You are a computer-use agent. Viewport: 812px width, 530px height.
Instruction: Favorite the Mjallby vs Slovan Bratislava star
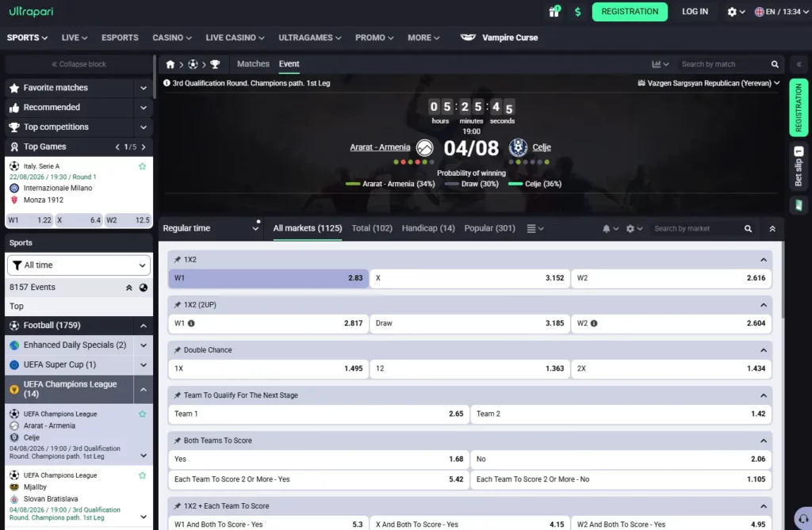[x=143, y=475]
